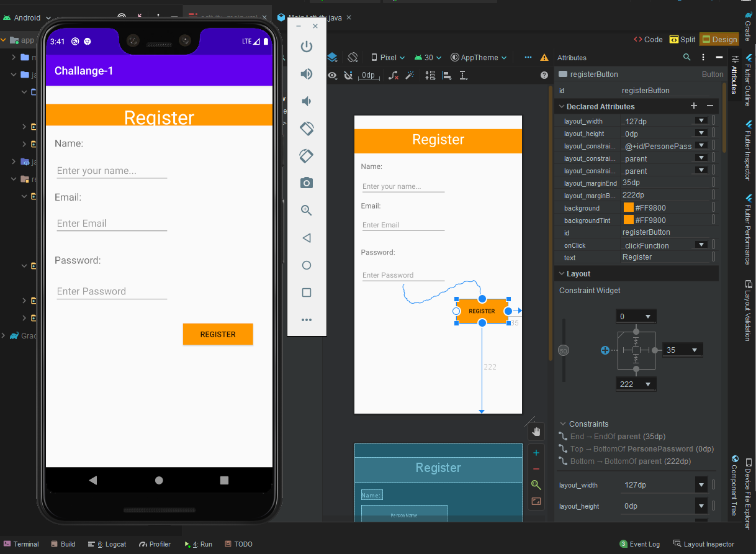The width and height of the screenshot is (756, 554).
Task: Open the Pixel device dropdown
Action: tap(388, 57)
